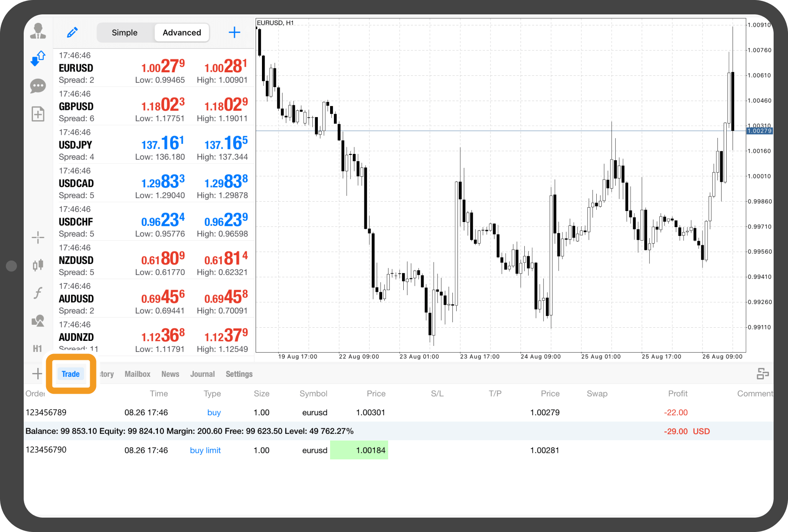Add new order via bottom plus button
The height and width of the screenshot is (532, 788).
pyautogui.click(x=37, y=374)
